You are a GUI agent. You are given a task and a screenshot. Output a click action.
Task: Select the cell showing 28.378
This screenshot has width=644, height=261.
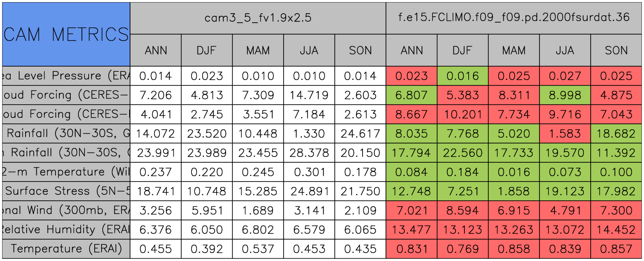(x=309, y=152)
